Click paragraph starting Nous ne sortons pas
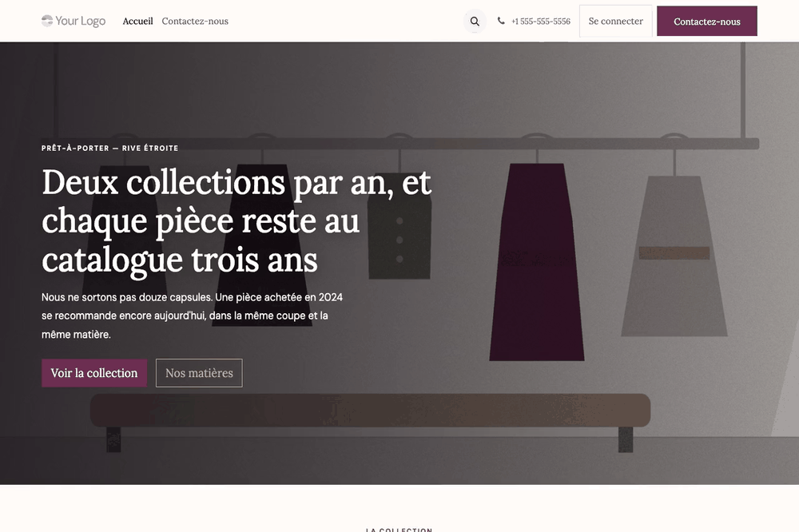The height and width of the screenshot is (532, 799). (x=192, y=316)
